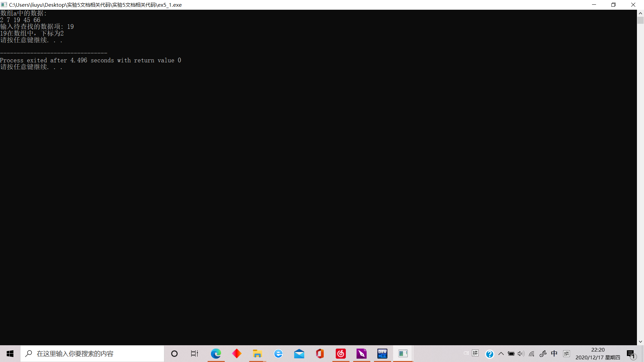Open the notification center icon
This screenshot has height=362, width=644.
coord(631,354)
